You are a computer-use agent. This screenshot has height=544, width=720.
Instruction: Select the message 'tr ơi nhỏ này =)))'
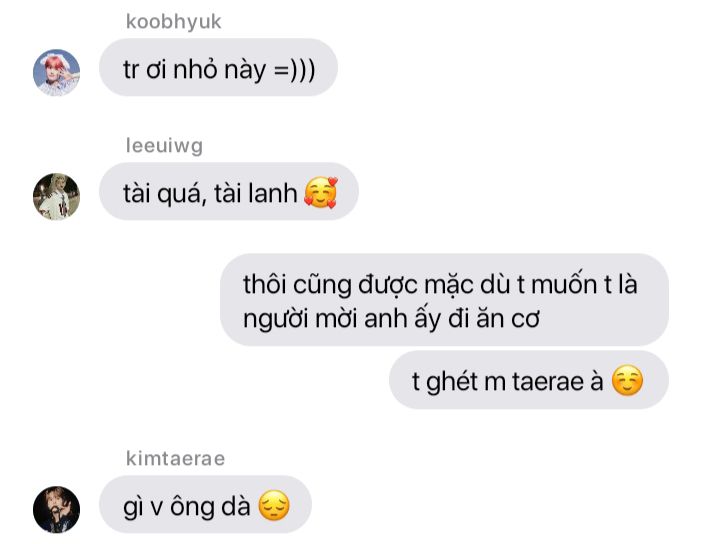219,67
